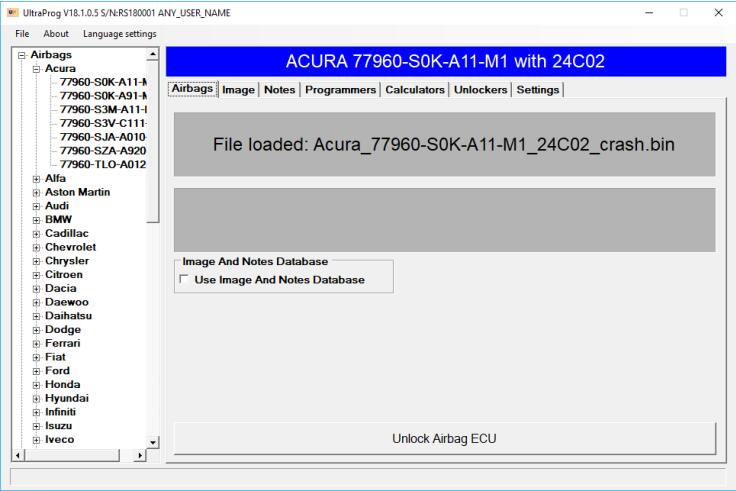736x491 pixels.
Task: Select the 77960-S0K-A11 tree entry
Action: point(103,82)
